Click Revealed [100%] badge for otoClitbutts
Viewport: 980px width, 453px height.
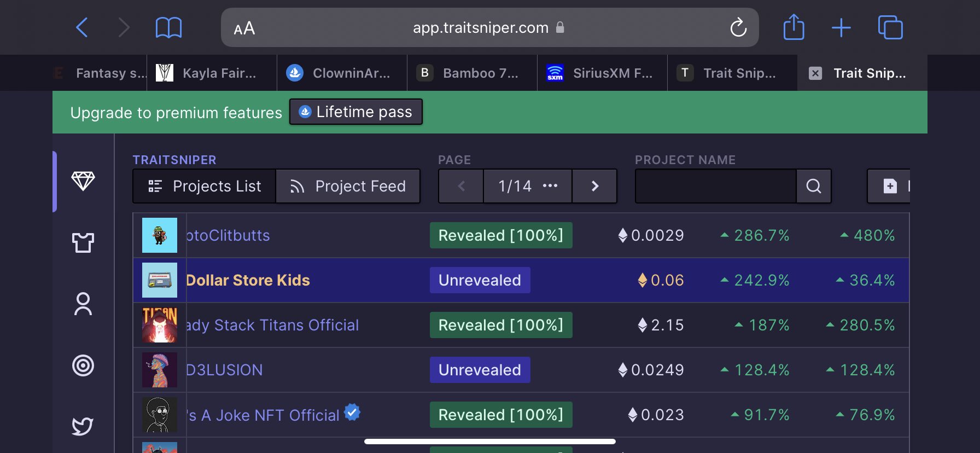coord(501,235)
